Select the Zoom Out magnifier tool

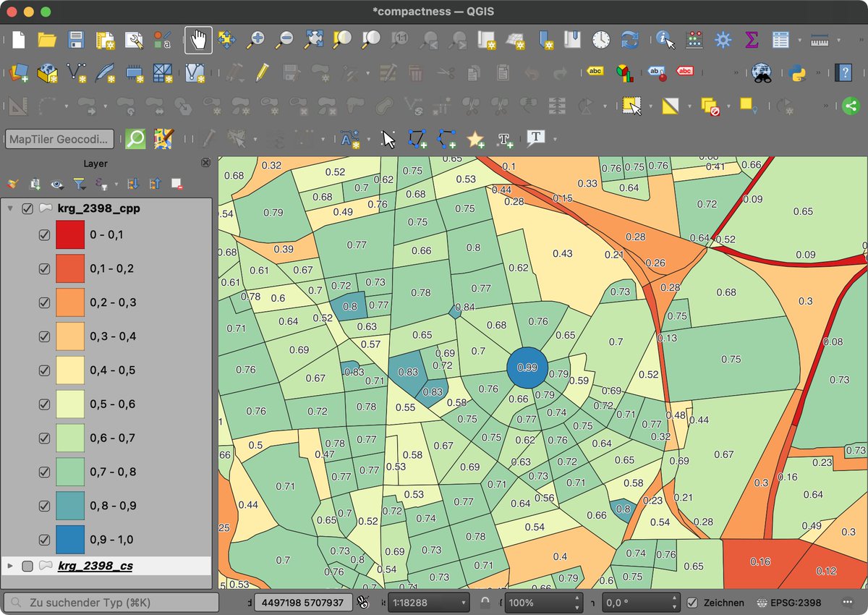point(284,40)
